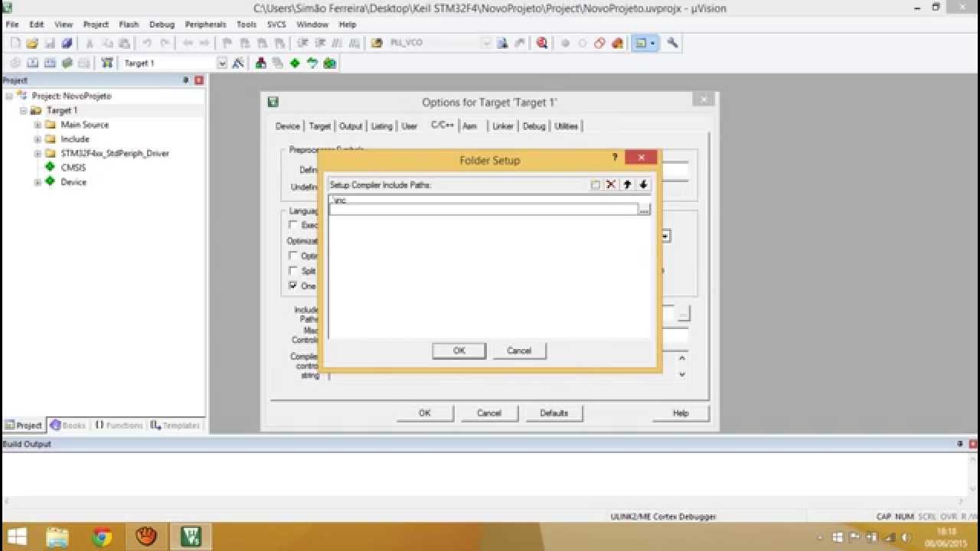Screen dimensions: 980x551
Task: Switch to the Functions tab in the Project panel
Action: pos(119,425)
